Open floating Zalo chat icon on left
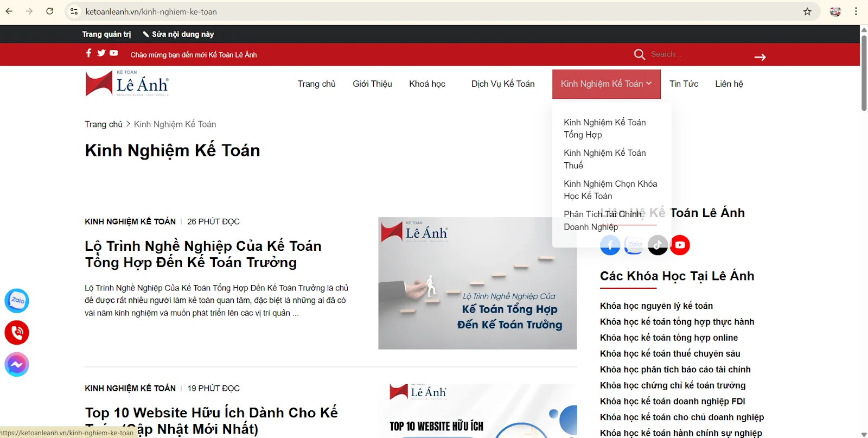Viewport: 868px width, 438px height. pos(17,301)
